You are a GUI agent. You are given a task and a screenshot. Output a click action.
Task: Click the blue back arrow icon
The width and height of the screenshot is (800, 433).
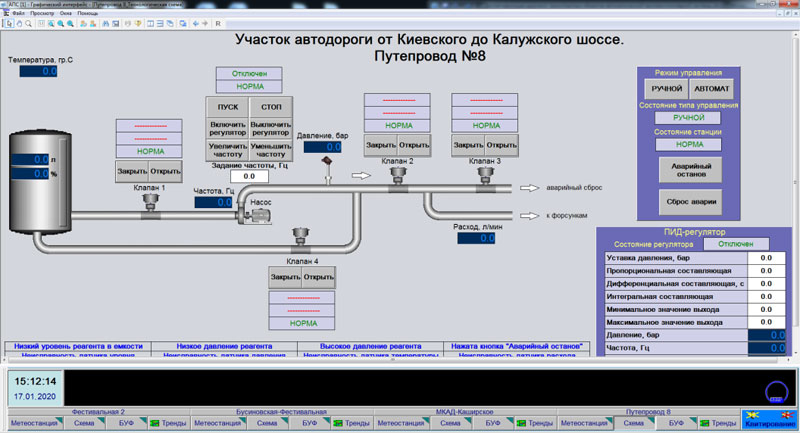coord(195,23)
